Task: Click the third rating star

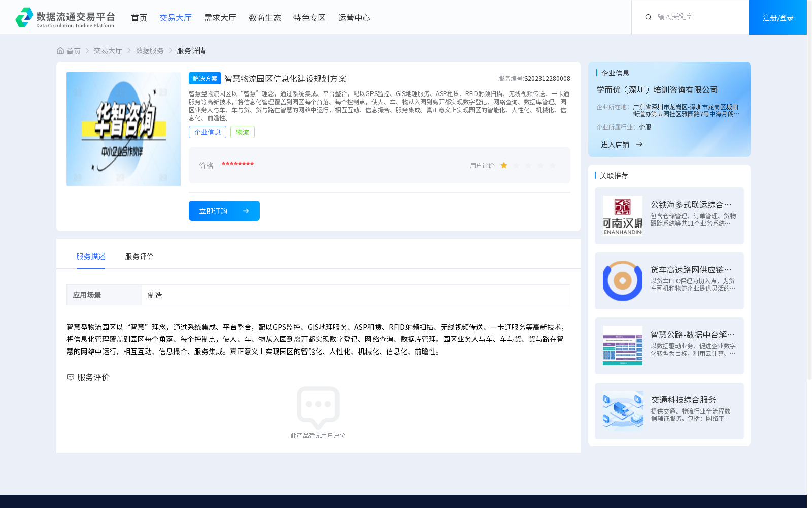Action: (x=528, y=165)
